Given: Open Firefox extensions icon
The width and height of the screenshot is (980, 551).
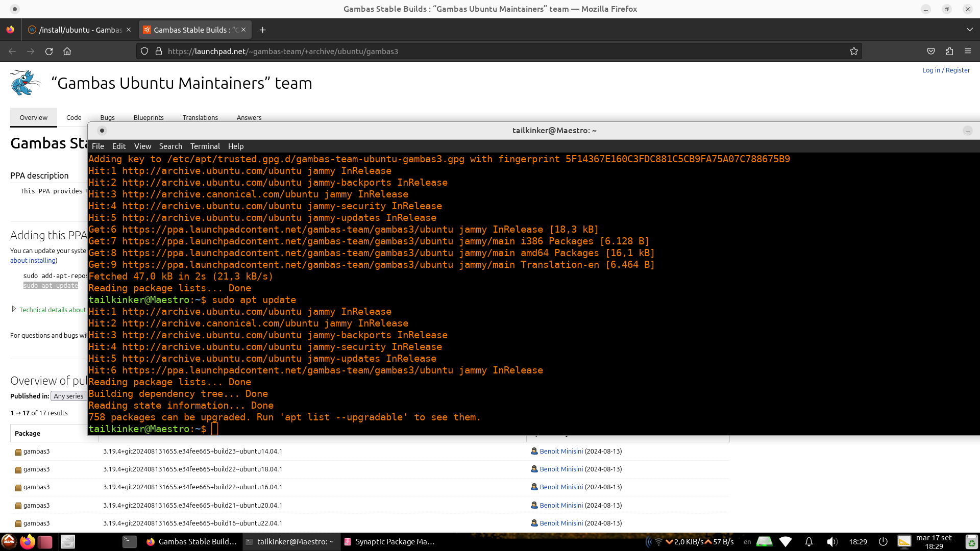Looking at the screenshot, I should pyautogui.click(x=949, y=51).
